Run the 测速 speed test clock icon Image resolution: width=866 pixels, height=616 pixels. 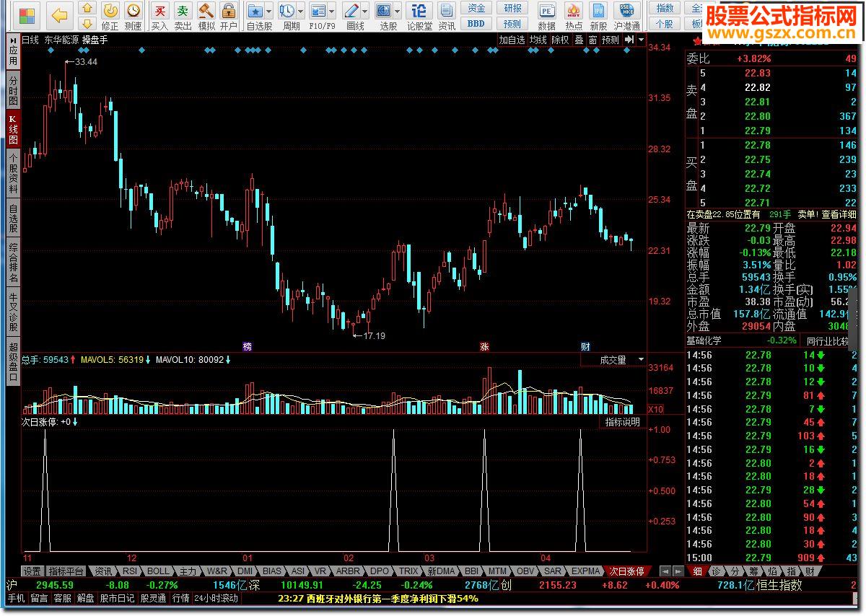tap(134, 12)
